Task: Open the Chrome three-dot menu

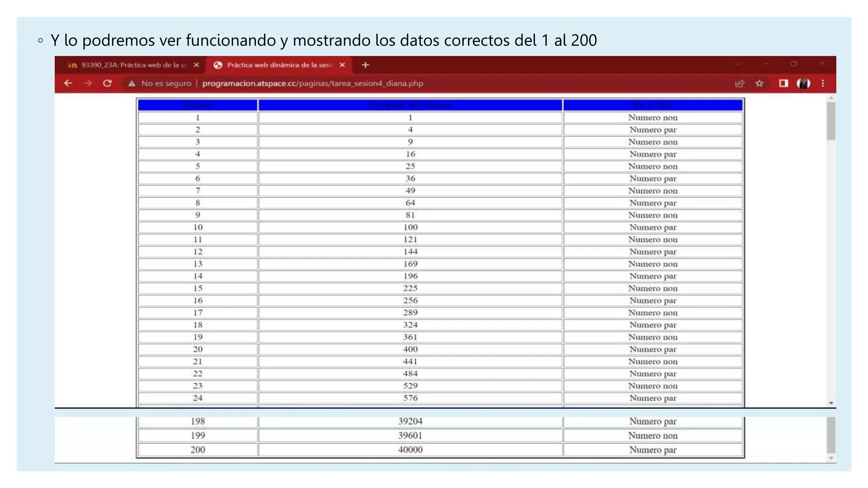Action: point(823,83)
